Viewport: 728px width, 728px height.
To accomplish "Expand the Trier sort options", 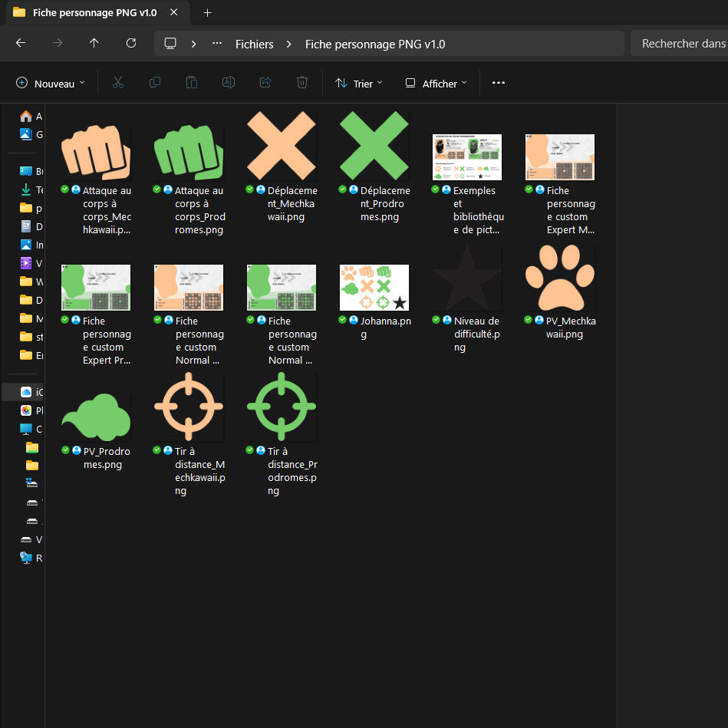I will tap(358, 84).
